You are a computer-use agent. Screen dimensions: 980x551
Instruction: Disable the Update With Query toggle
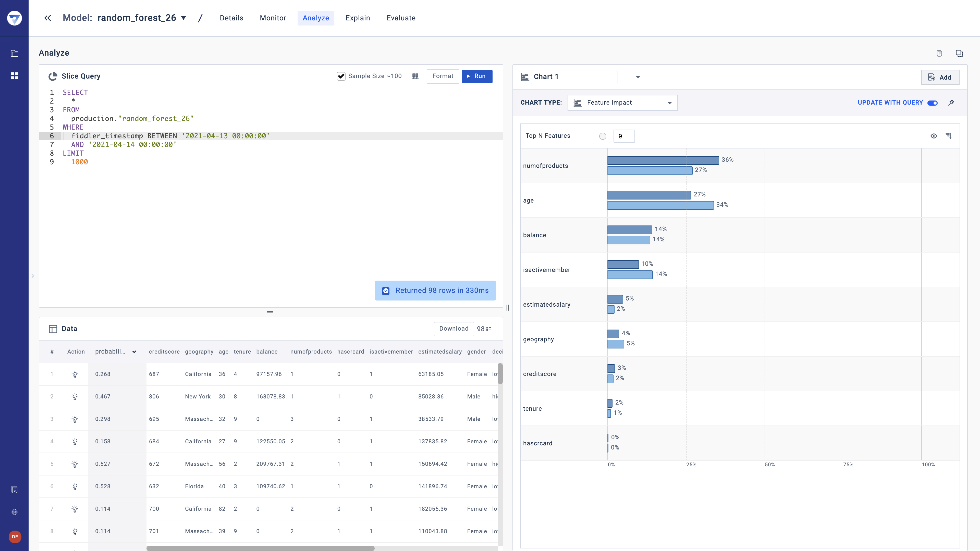(933, 103)
